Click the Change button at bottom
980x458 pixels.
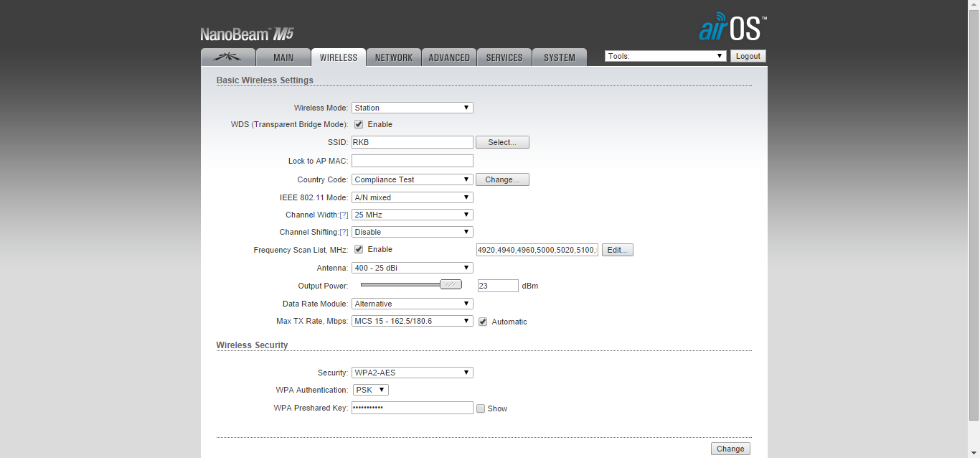click(x=730, y=449)
